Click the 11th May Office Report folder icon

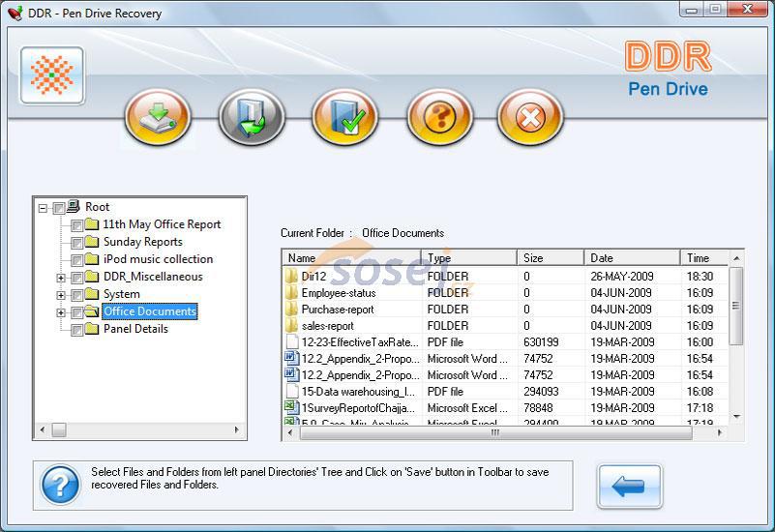pos(92,224)
